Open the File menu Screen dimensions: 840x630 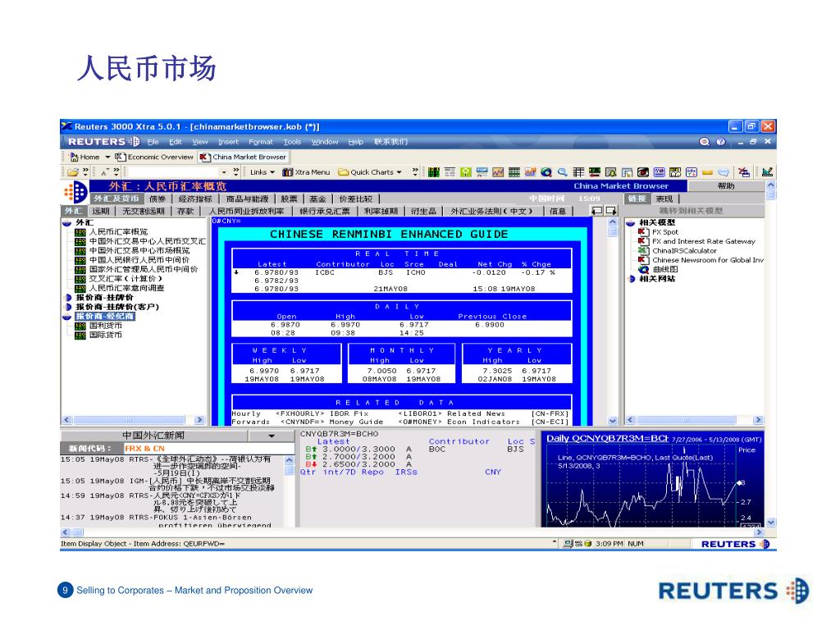153,142
